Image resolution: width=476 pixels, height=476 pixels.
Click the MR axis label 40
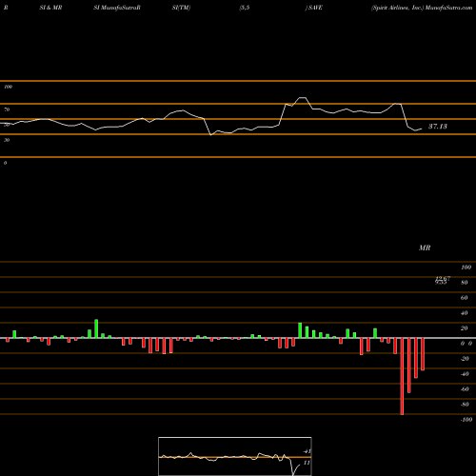coord(465,313)
